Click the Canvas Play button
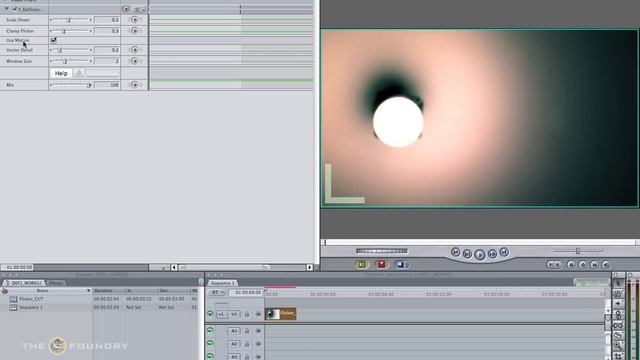Viewport: 640px width, 360px height. [x=480, y=255]
